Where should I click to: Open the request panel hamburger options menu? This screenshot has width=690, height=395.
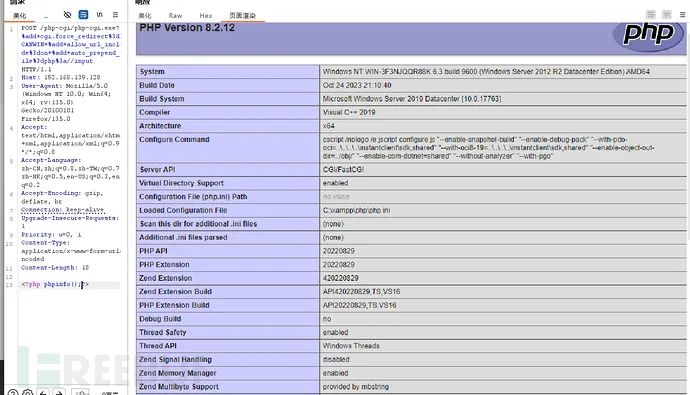tap(115, 15)
